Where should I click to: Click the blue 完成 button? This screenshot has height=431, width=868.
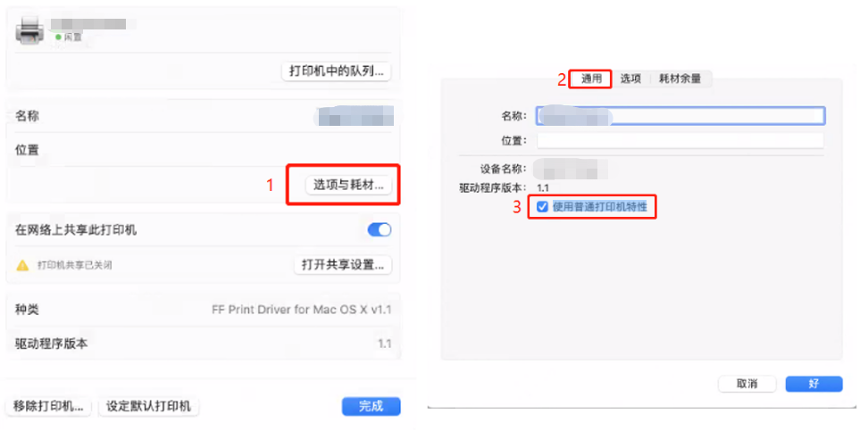click(x=371, y=406)
